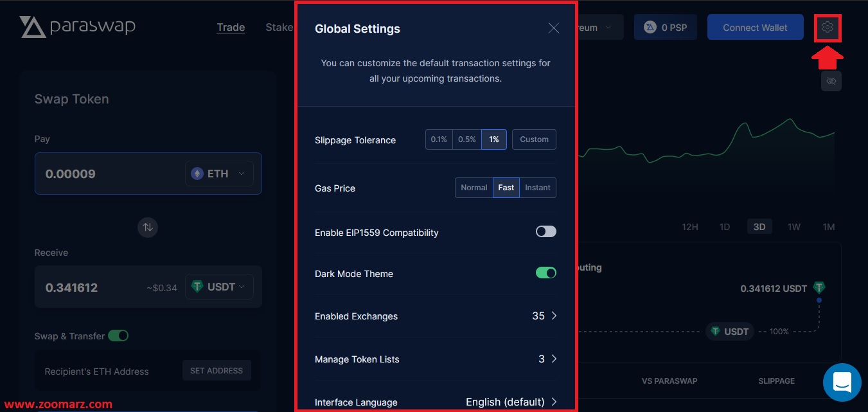The width and height of the screenshot is (868, 412).
Task: Turn off Swap & Transfer toggle
Action: [118, 336]
